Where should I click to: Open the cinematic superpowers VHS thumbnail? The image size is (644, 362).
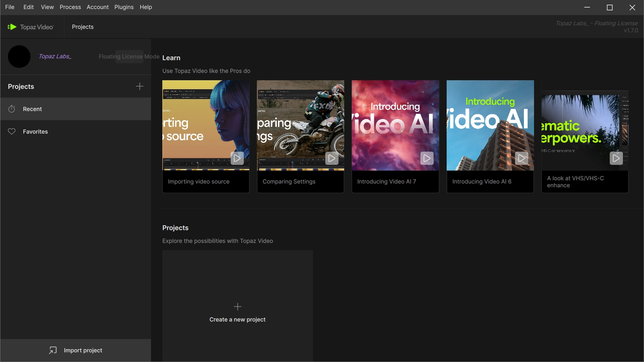(585, 125)
